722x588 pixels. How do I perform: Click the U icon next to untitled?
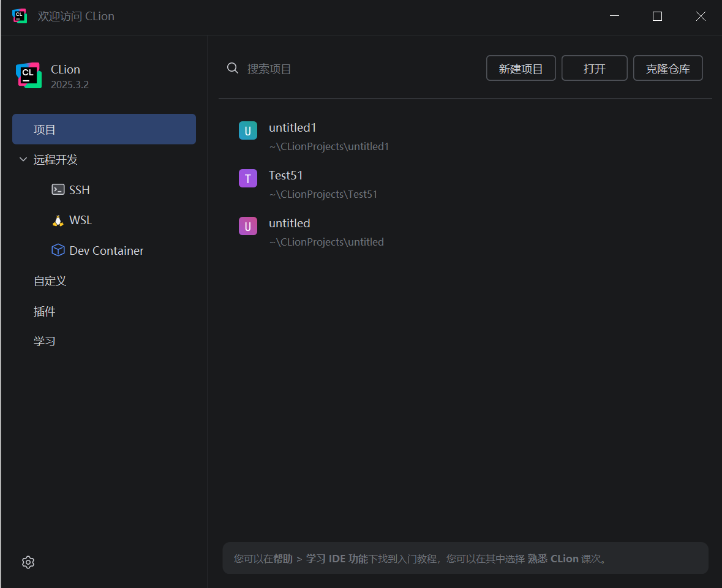248,226
